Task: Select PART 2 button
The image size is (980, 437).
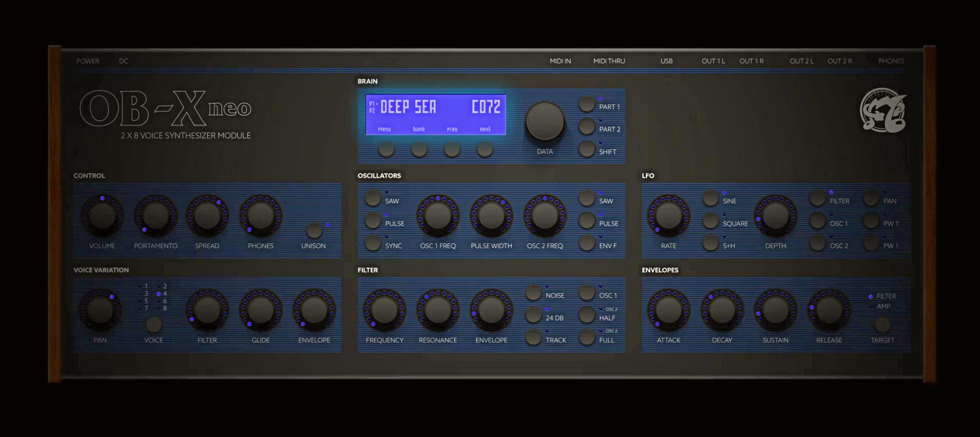Action: tap(587, 126)
